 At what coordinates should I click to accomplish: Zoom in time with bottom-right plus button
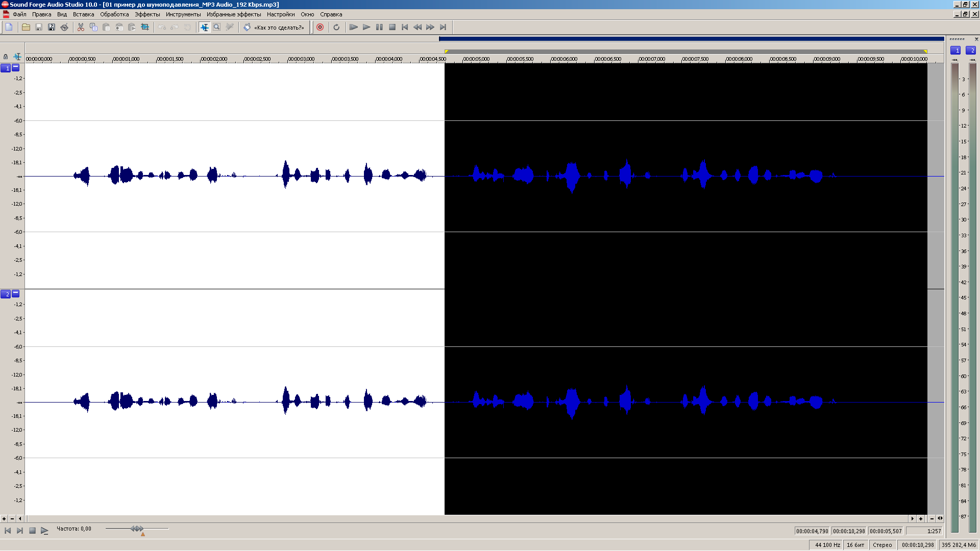point(921,518)
